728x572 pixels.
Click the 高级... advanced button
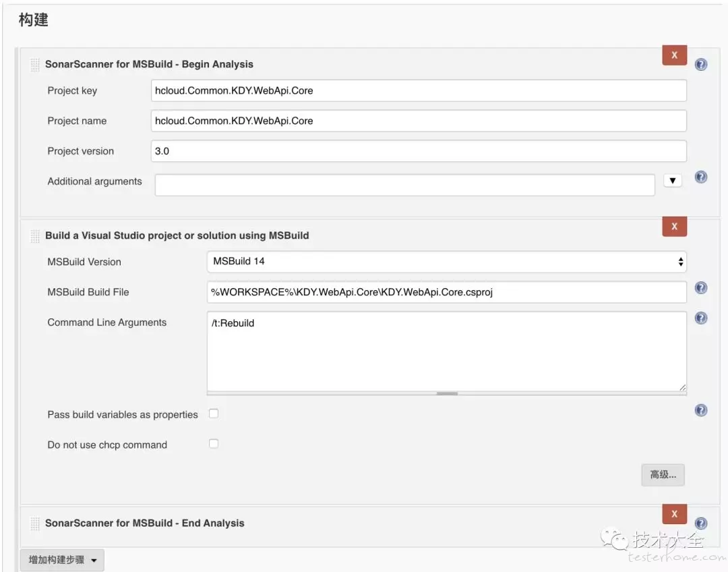663,475
